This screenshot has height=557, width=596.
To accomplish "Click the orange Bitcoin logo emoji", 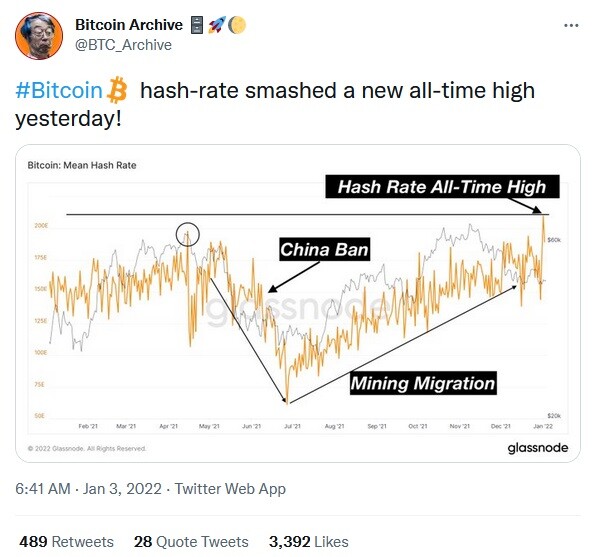I will 117,90.
